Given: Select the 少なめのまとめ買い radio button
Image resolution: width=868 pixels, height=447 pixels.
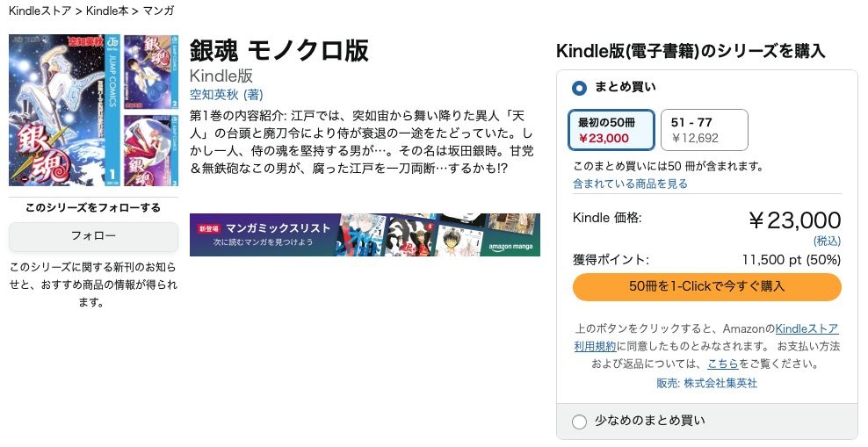Looking at the screenshot, I should 579,422.
